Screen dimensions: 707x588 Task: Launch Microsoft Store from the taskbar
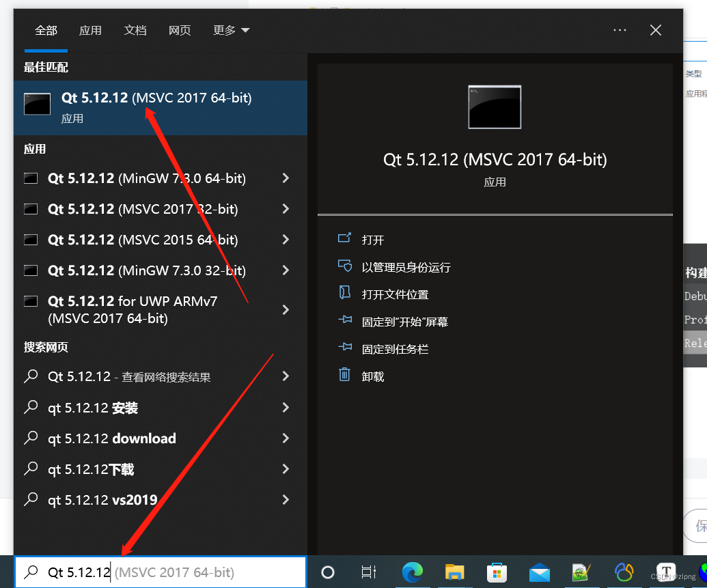497,572
